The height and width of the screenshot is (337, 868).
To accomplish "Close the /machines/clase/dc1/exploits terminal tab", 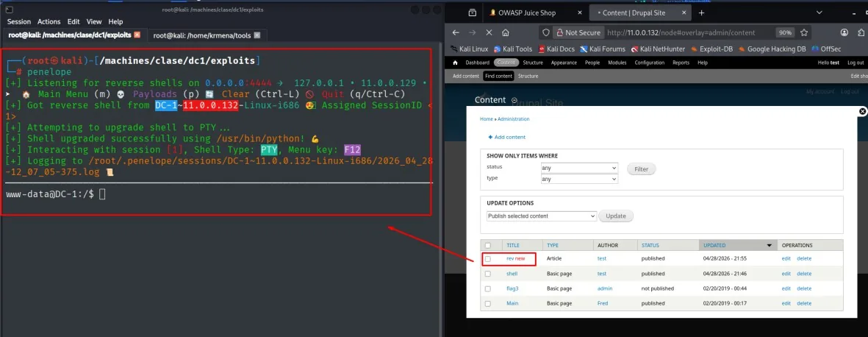I will click(x=137, y=35).
